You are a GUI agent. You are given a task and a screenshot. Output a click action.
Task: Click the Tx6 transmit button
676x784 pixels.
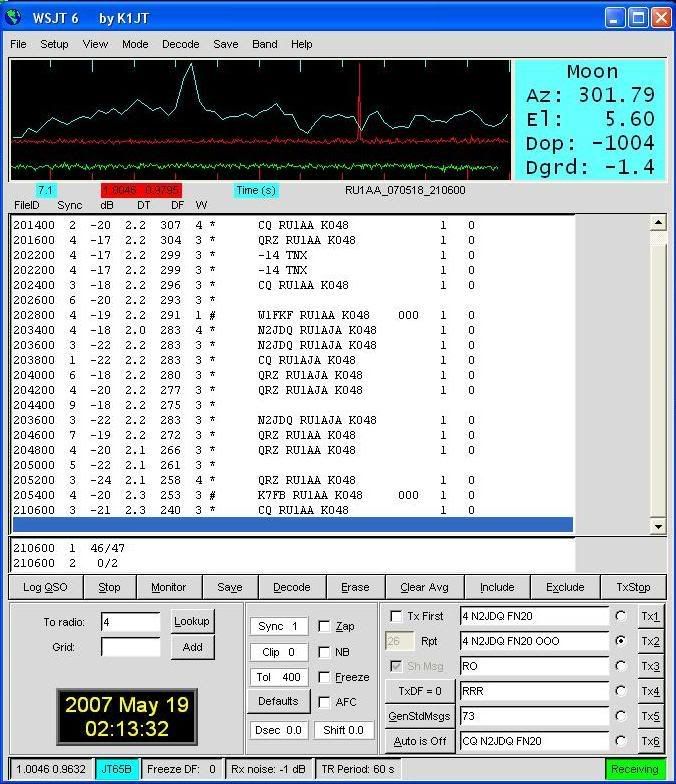[650, 742]
